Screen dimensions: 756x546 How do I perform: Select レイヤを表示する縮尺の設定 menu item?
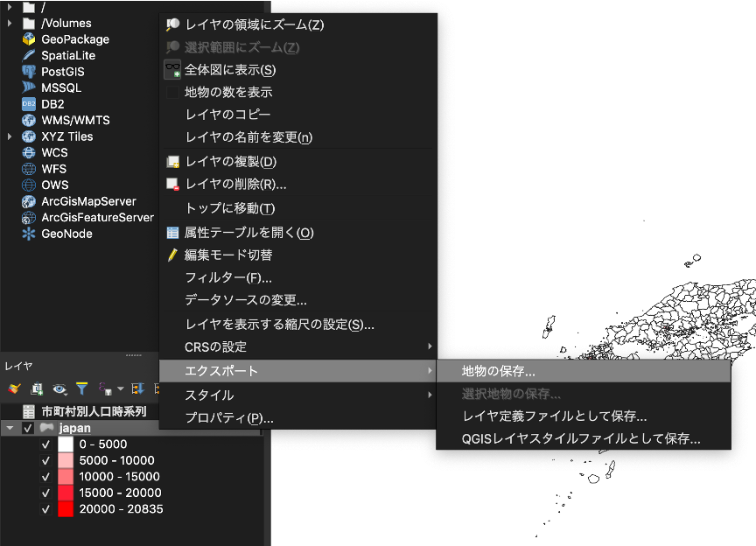[298, 324]
